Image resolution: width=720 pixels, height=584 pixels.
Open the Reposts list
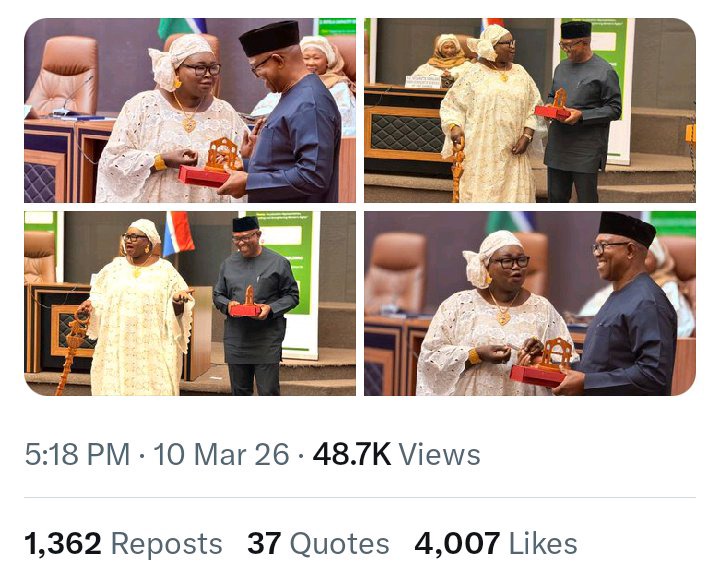pos(166,544)
